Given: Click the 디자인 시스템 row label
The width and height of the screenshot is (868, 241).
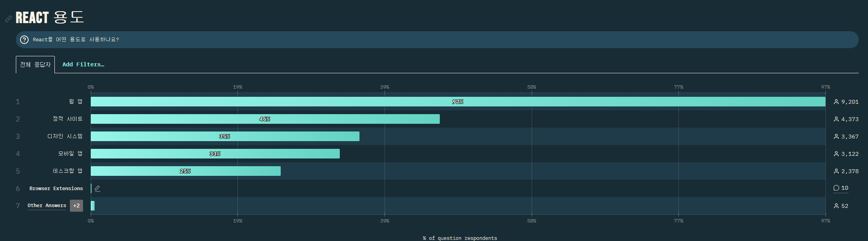Looking at the screenshot, I should pos(65,136).
